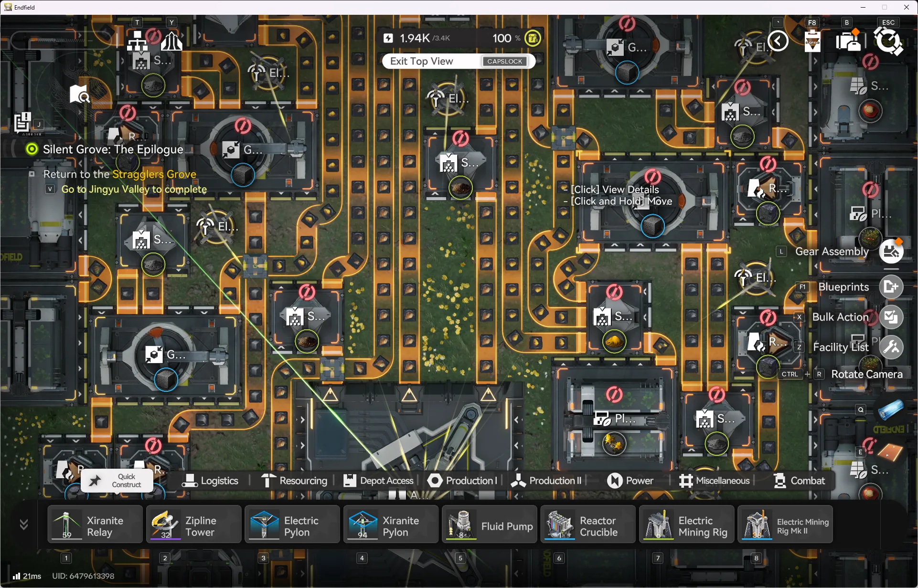
Task: Click the power usage 1.94K indicator
Action: pos(415,38)
